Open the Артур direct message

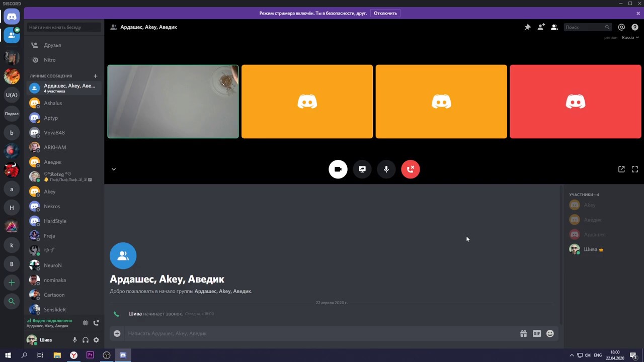click(64, 118)
